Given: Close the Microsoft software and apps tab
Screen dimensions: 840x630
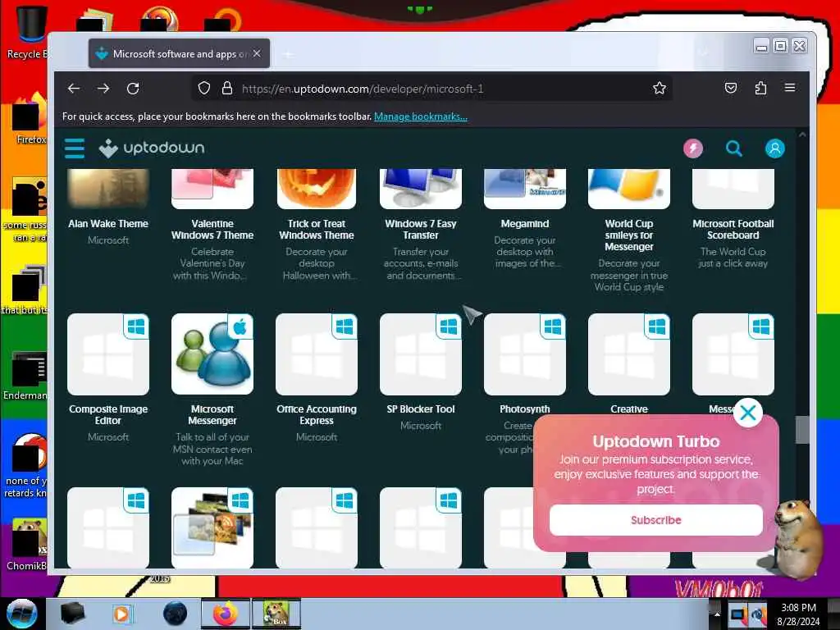Looking at the screenshot, I should click(x=257, y=53).
